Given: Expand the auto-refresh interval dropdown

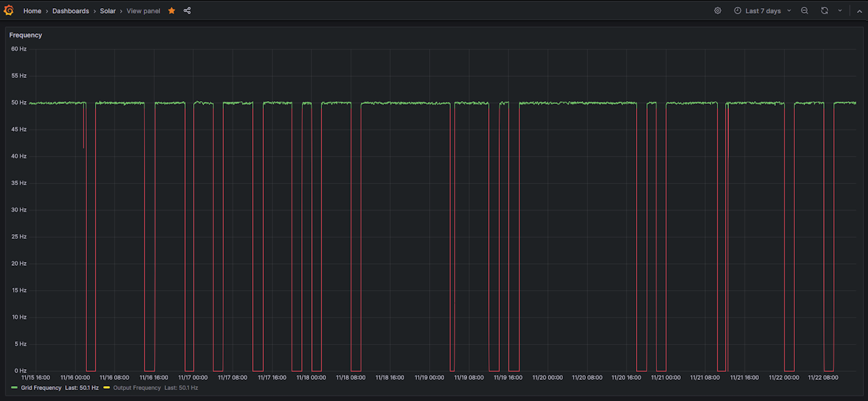Looking at the screenshot, I should click(x=840, y=11).
